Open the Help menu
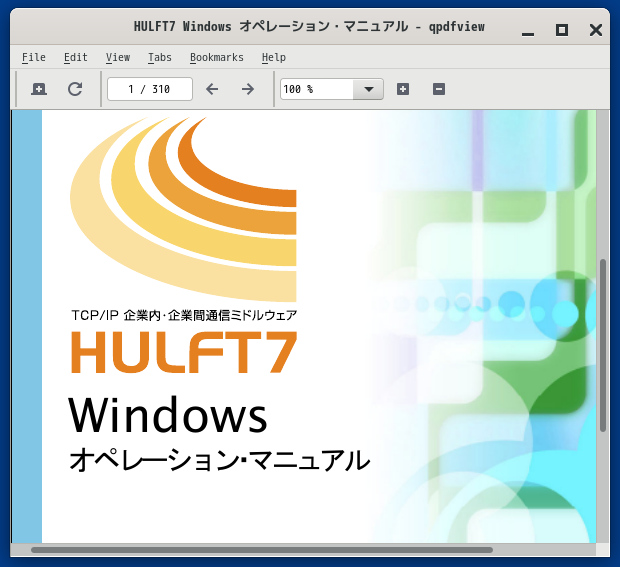The image size is (620, 567). coord(274,57)
